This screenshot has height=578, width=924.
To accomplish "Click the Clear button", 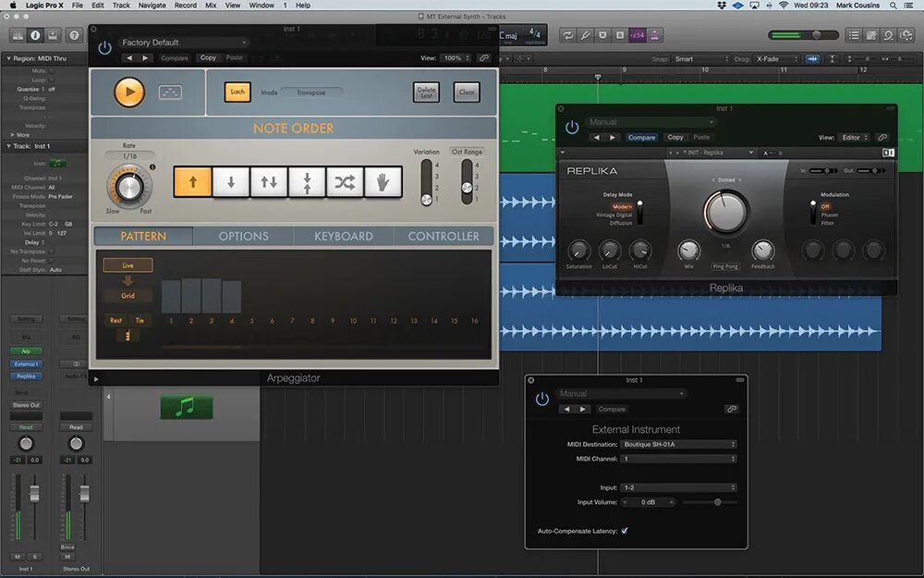I will [x=467, y=92].
